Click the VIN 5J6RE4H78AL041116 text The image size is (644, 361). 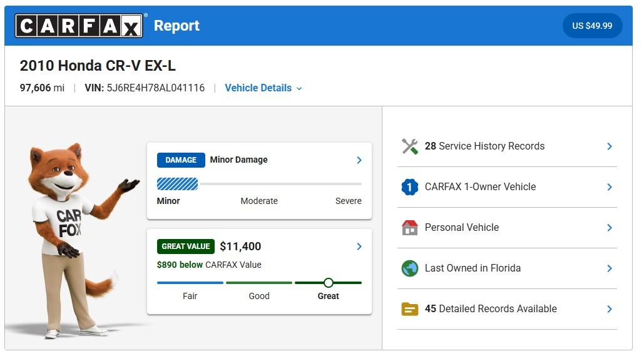pyautogui.click(x=145, y=88)
